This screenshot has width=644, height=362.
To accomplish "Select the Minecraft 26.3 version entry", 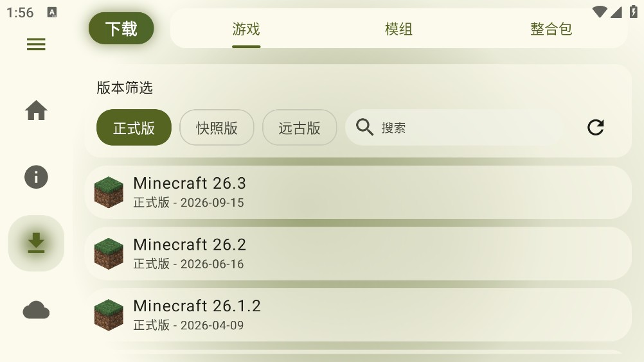I will [358, 193].
